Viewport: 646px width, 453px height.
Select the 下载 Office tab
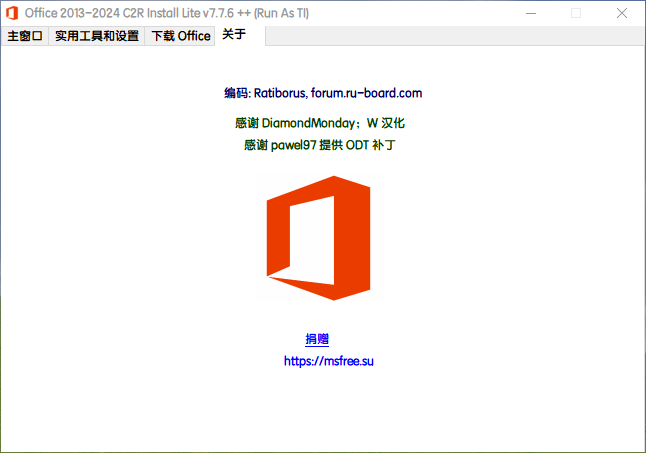[x=180, y=36]
